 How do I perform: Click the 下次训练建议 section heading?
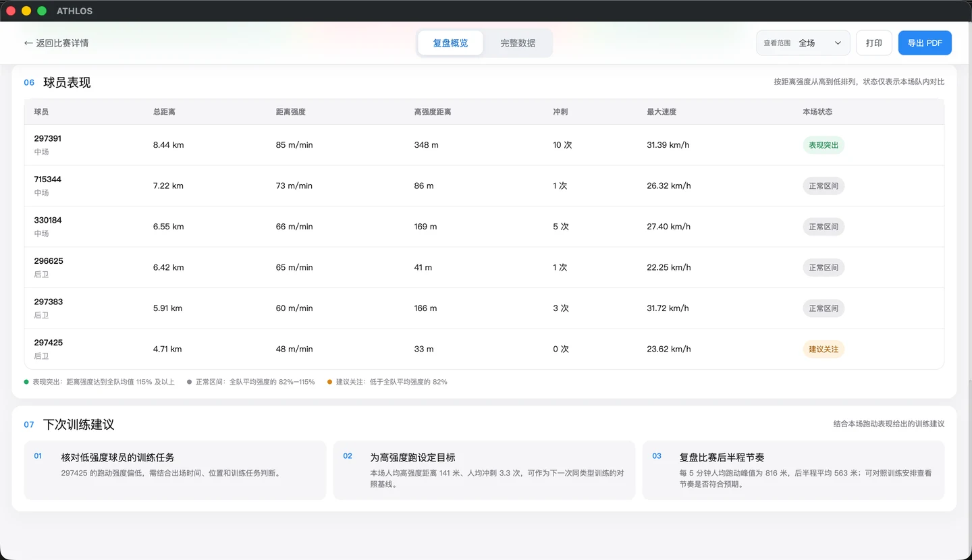tap(79, 424)
